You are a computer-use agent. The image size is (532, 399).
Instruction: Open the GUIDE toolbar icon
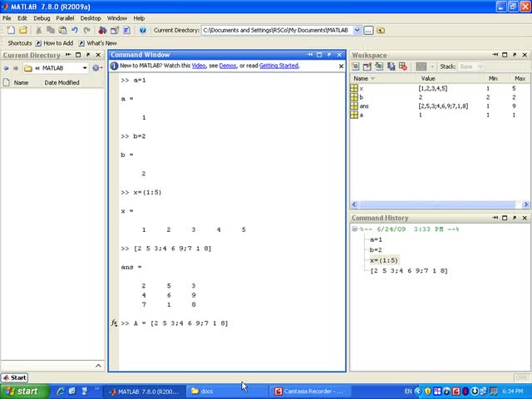(115, 30)
